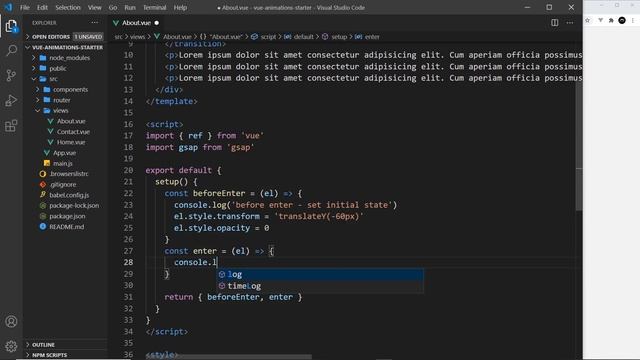Viewport: 640px width, 360px height.
Task: Open Source Control view
Action: point(11,75)
